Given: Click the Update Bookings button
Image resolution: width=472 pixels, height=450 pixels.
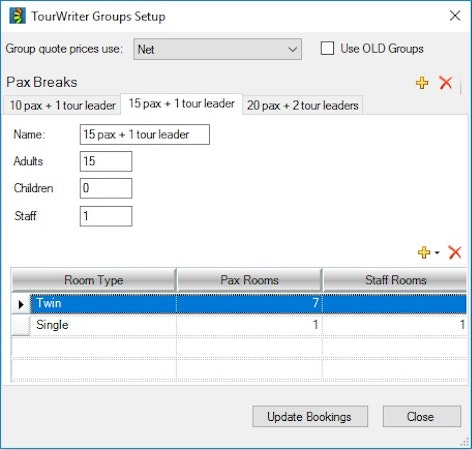Looking at the screenshot, I should (x=310, y=416).
